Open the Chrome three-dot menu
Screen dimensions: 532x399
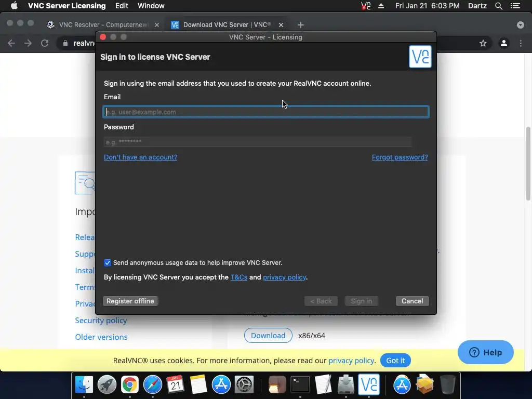521,43
